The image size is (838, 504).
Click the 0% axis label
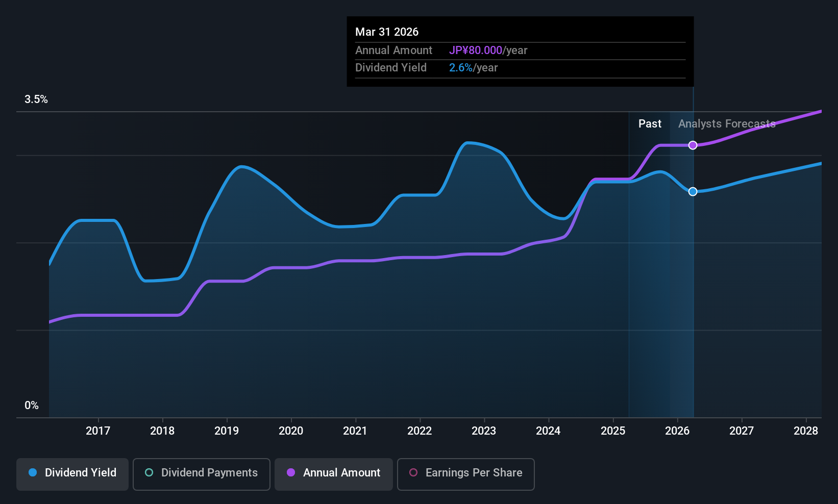[32, 405]
